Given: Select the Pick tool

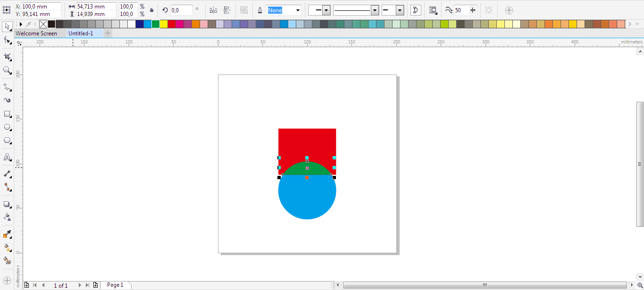Looking at the screenshot, I should (7, 26).
